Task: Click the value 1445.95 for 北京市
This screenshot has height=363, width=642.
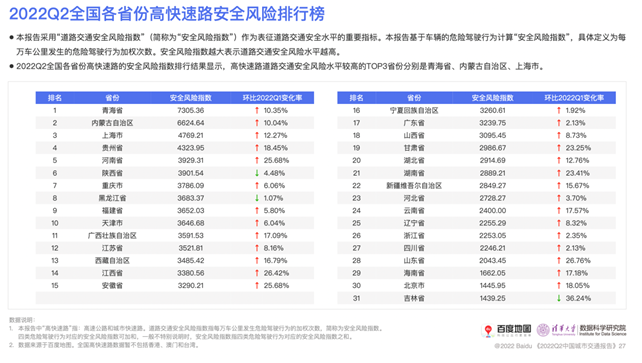Action: (x=493, y=286)
